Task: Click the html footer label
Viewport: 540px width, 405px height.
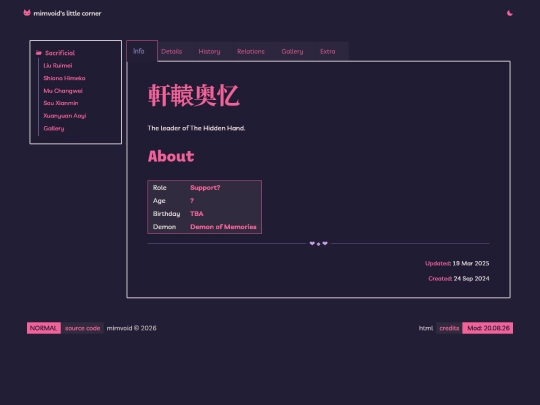Action: (426, 328)
